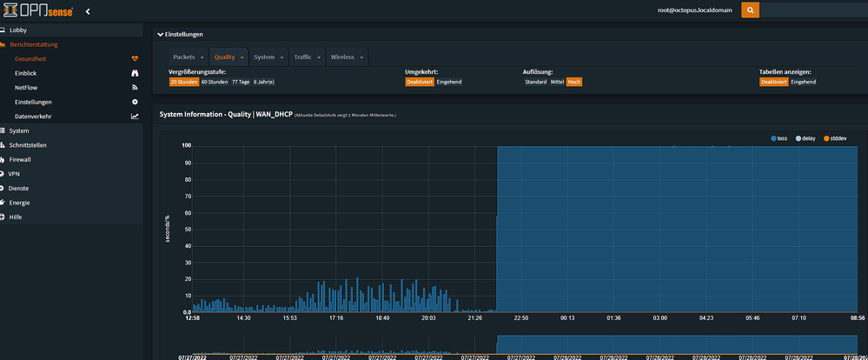Click the Hilfe lifebuoy icon

[x=3, y=217]
